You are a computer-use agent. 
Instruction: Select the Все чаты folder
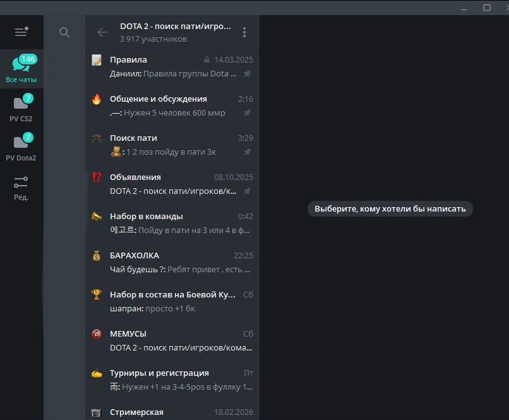[21, 69]
